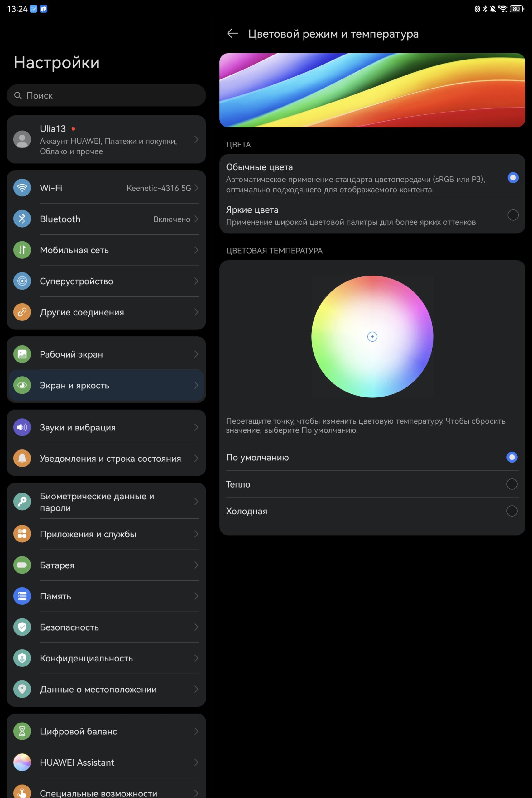Open the 'Рабочий экран' menu item
Screen dimensions: 532x798
pyautogui.click(x=106, y=354)
